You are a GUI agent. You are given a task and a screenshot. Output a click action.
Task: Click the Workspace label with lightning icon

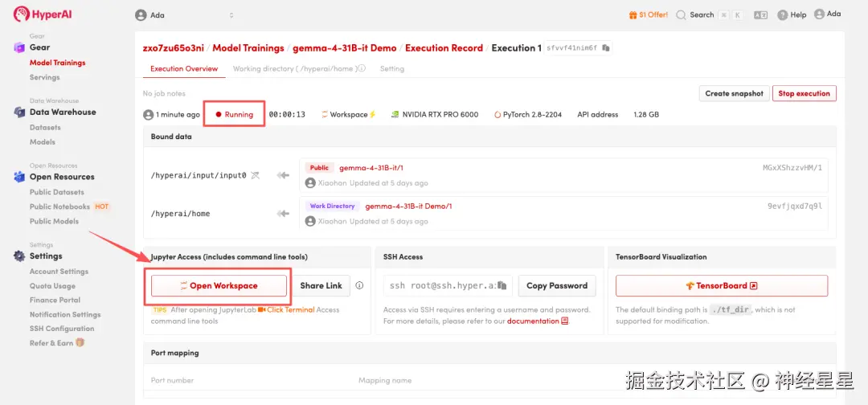348,115
